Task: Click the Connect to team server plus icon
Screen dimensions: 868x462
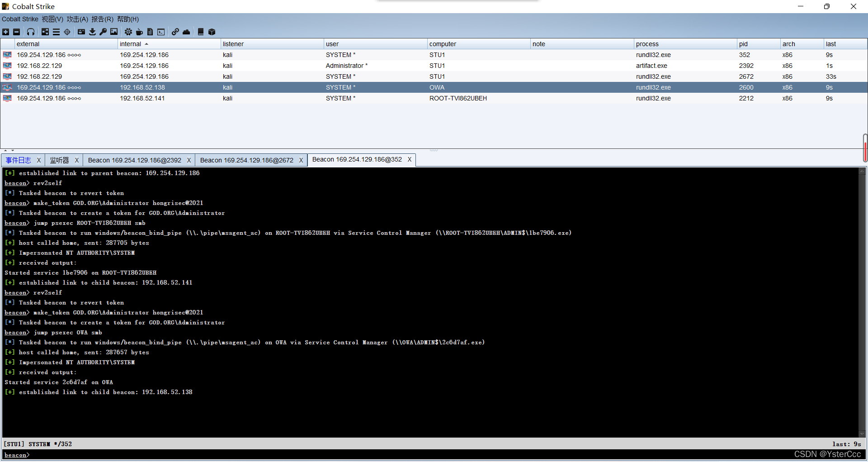Action: click(5, 32)
